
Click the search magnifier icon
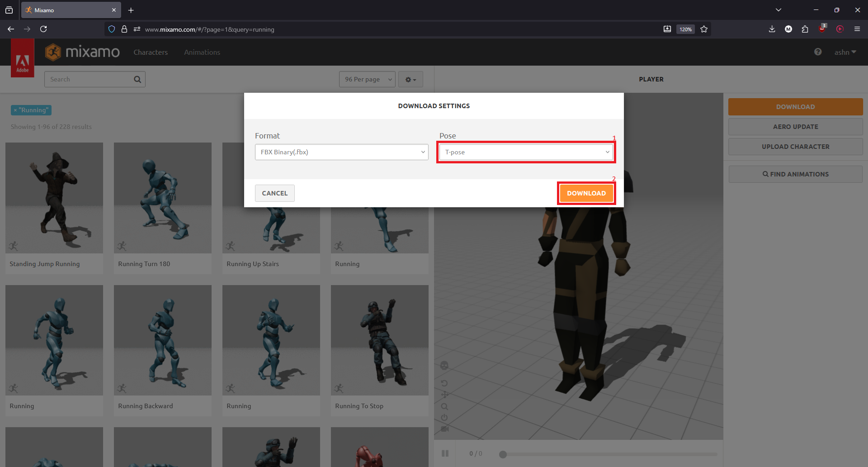(137, 79)
